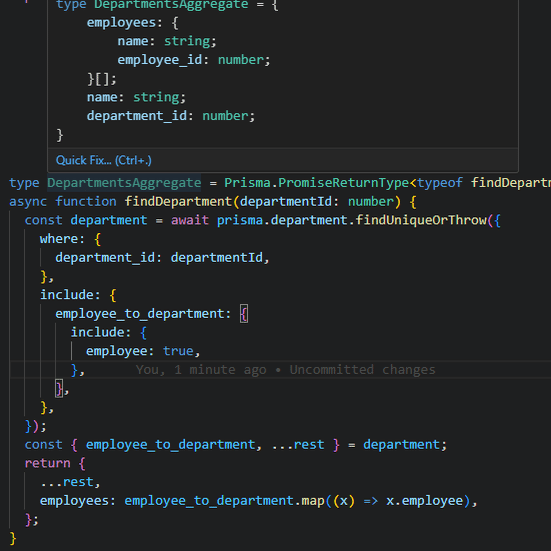Click the findDepartment function name
Screen dimensions: 551x551
tap(178, 202)
